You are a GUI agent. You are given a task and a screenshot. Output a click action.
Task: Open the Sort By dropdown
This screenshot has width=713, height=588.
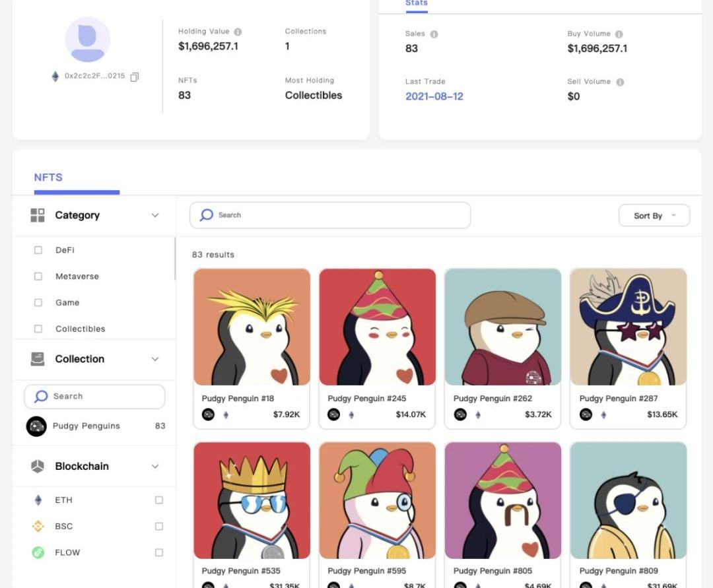tap(654, 216)
